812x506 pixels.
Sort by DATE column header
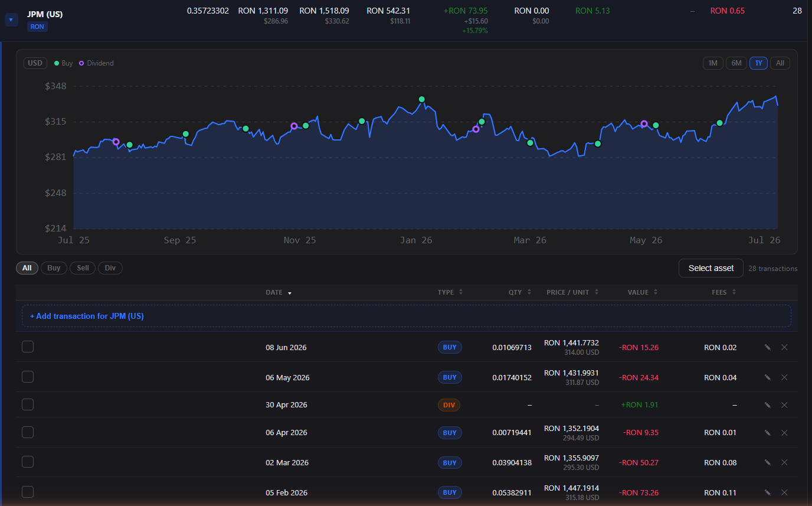279,292
